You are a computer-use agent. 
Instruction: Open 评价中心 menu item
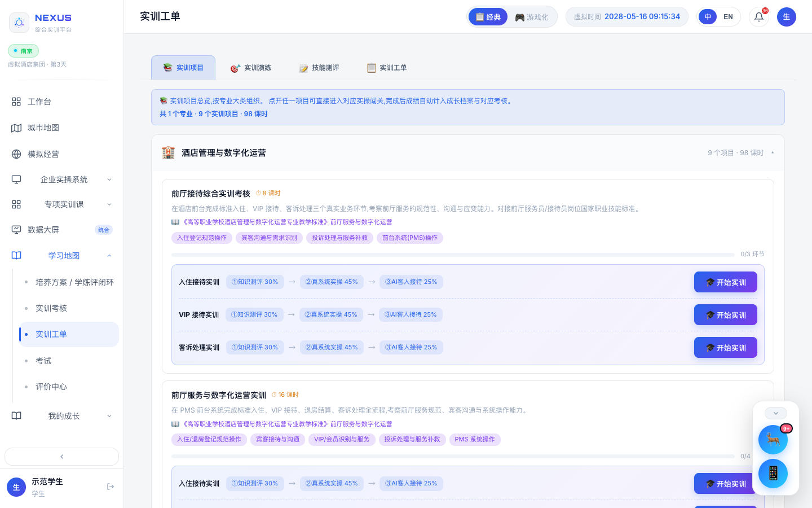pos(69,387)
